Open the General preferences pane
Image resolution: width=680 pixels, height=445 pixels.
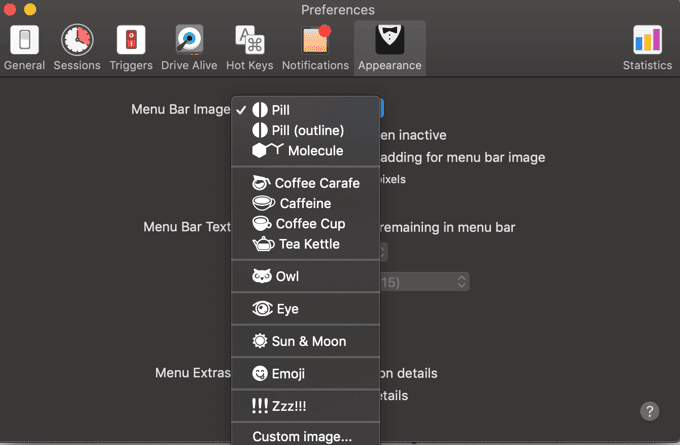(25, 48)
